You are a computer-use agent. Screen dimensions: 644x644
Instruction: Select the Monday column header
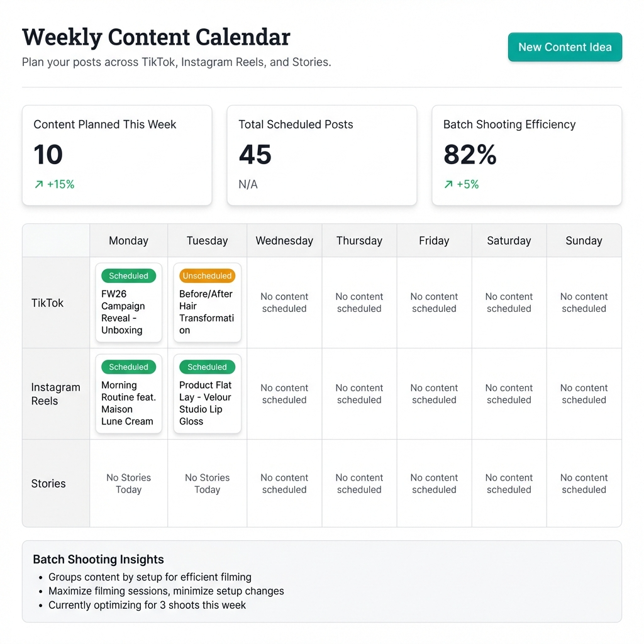(128, 240)
